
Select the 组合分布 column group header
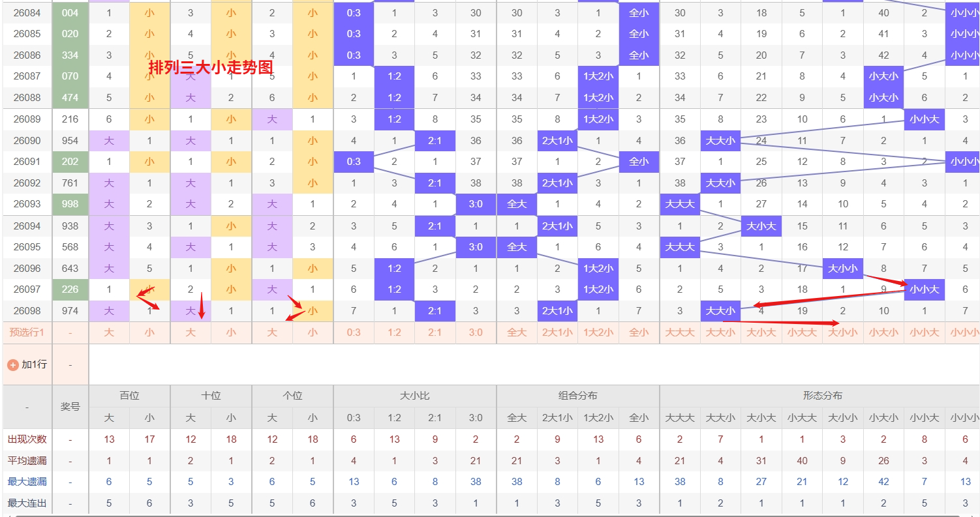[577, 396]
